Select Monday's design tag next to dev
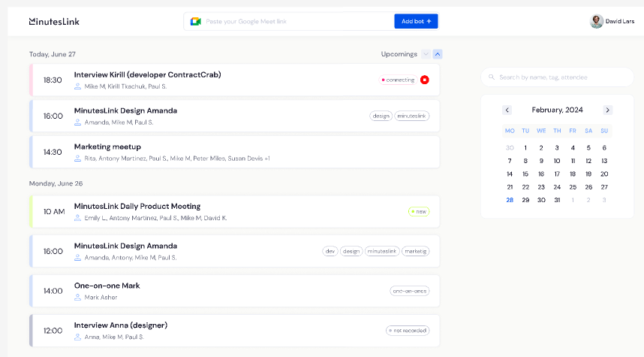The height and width of the screenshot is (357, 644). click(351, 251)
